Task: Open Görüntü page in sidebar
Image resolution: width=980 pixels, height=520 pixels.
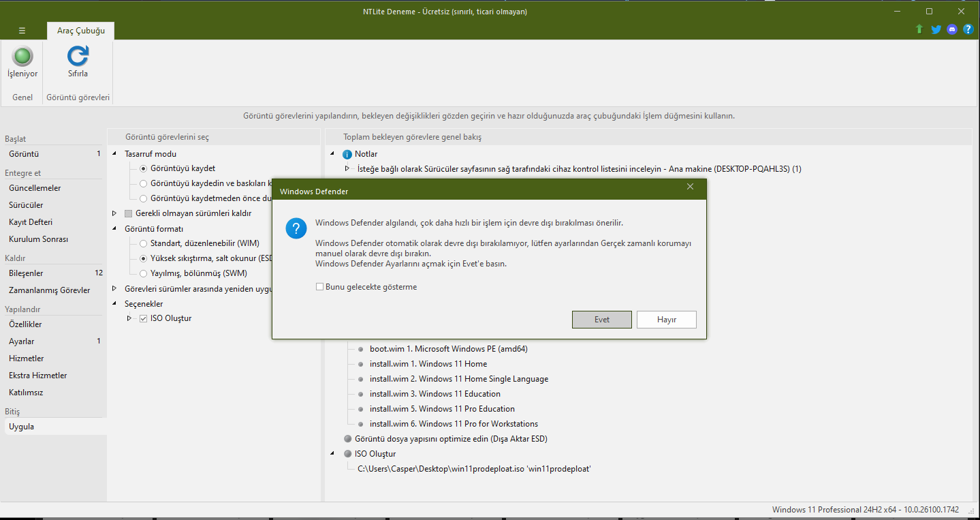Action: (x=54, y=154)
